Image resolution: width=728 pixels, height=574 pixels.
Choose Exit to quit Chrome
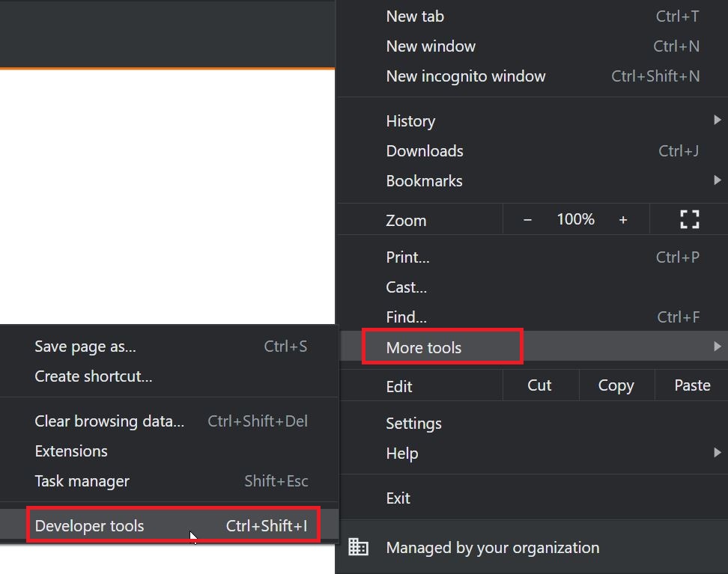532,498
